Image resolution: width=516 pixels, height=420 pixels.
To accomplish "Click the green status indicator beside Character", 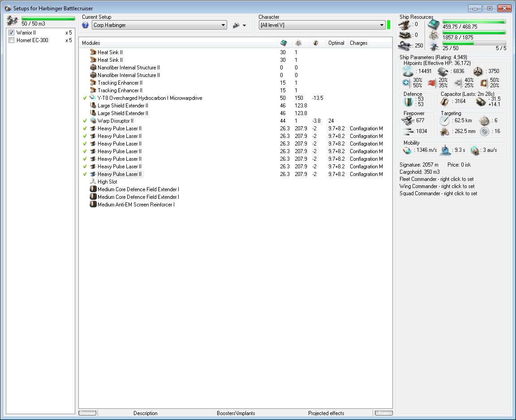I will pos(389,25).
